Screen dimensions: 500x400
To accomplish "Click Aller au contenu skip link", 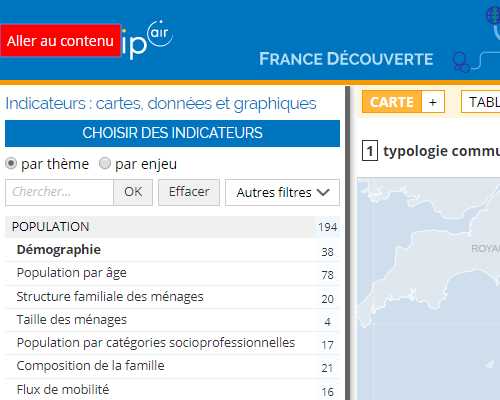I will point(60,41).
